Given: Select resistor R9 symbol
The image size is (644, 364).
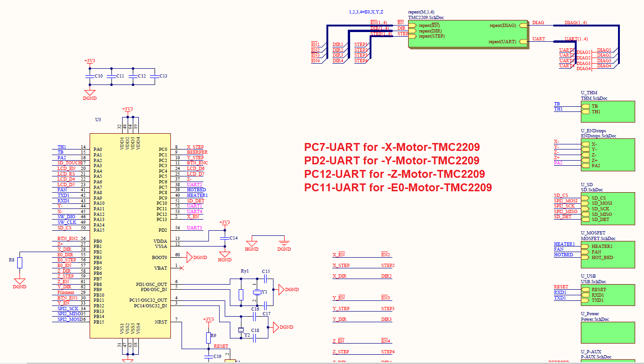Looking at the screenshot, I should (x=208, y=338).
